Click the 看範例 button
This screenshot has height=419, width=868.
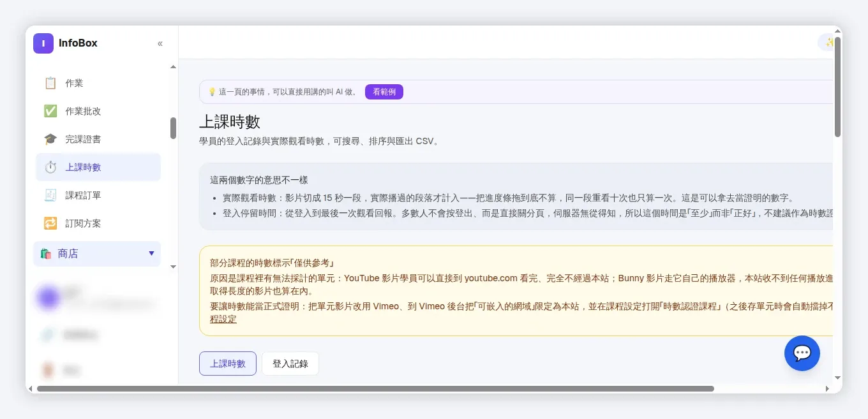[384, 92]
